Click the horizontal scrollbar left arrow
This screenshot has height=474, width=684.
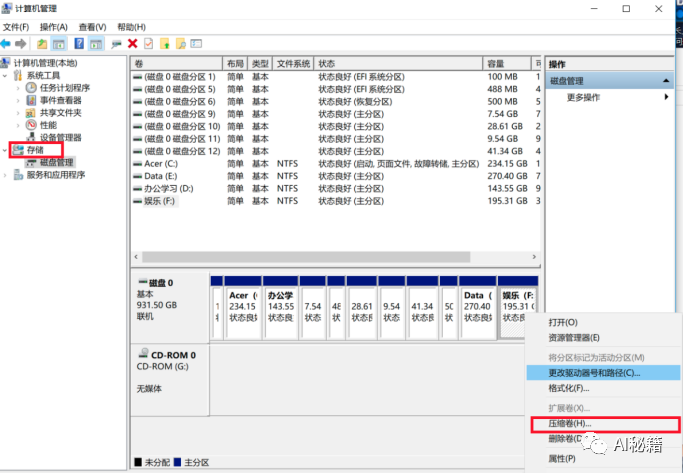coord(136,257)
